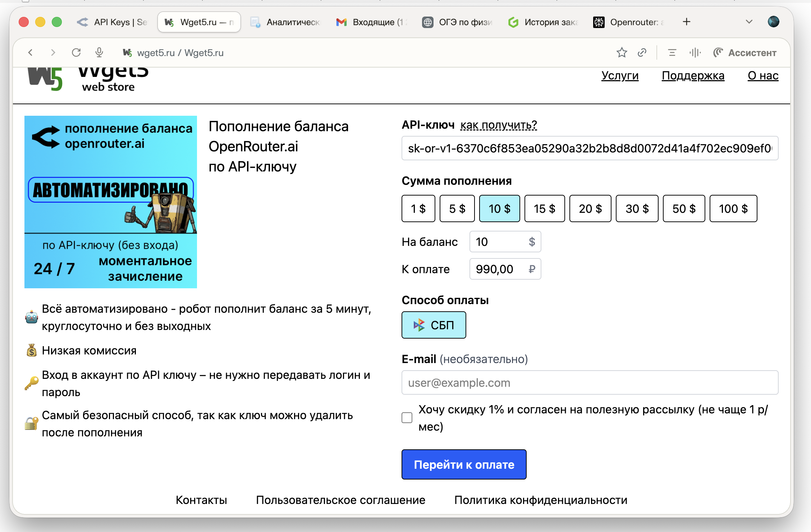Switch to the Аналитическ tab
The image size is (811, 532).
coord(285,22)
